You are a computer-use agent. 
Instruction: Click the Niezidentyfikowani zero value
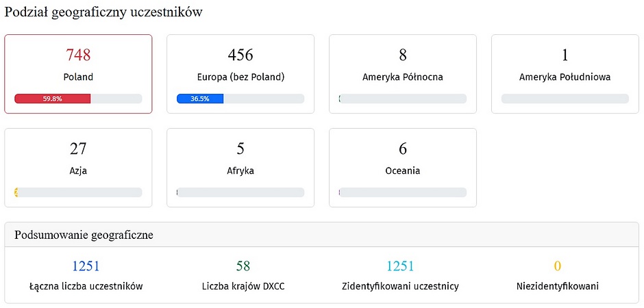pyautogui.click(x=558, y=266)
